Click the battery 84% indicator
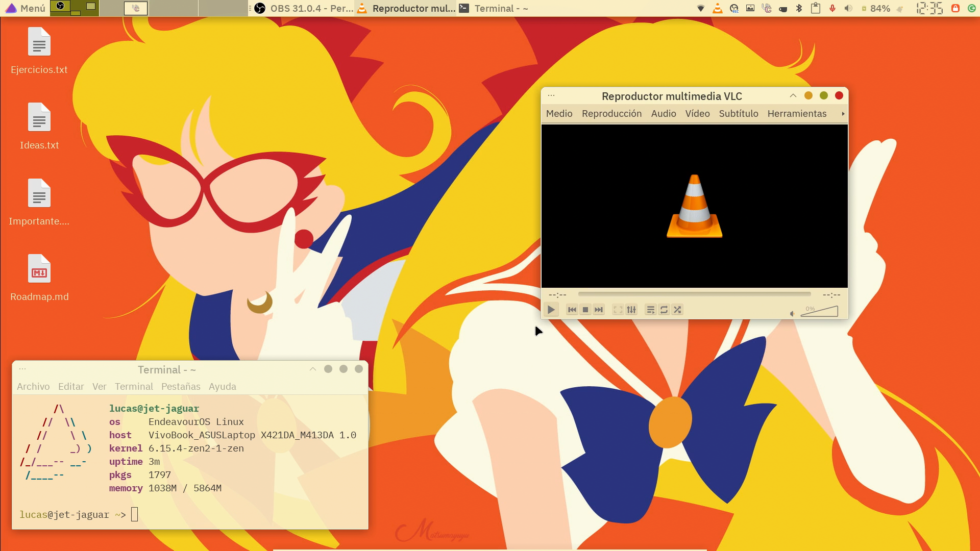Image resolution: width=980 pixels, height=551 pixels. 876,8
